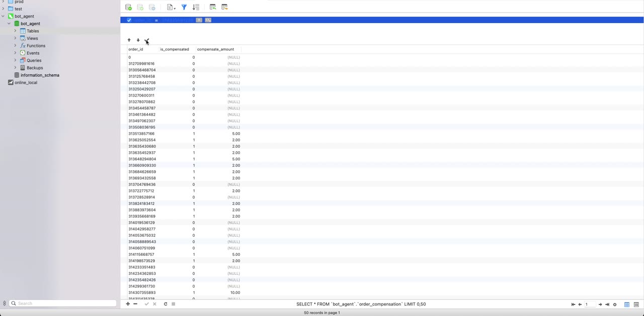Select the prod folder
The width and height of the screenshot is (644, 316).
tap(19, 2)
